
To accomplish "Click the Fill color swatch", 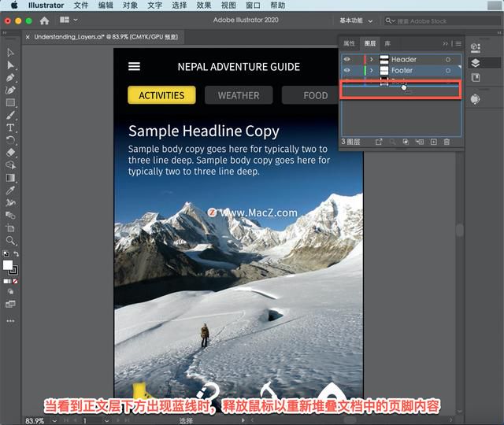I will pos(8,265).
